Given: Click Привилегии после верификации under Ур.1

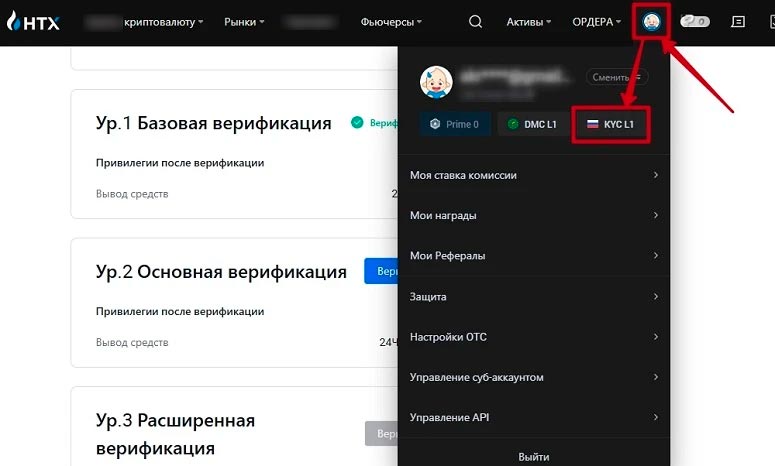Looking at the screenshot, I should 180,163.
